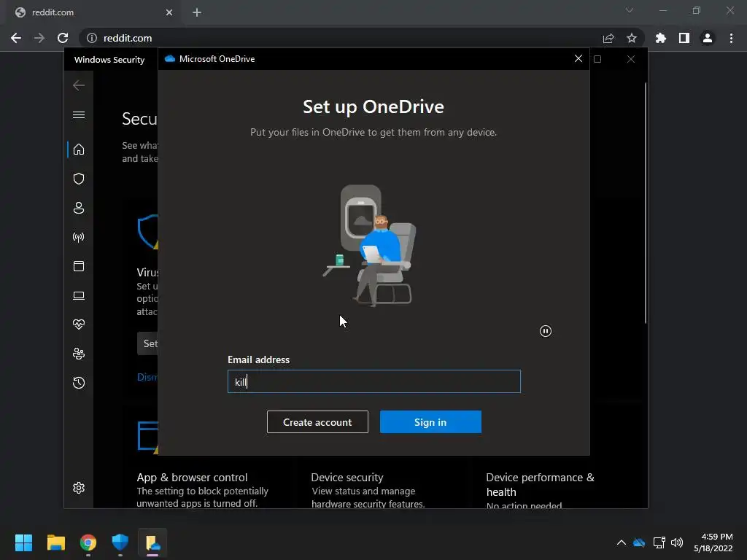
Task: Toggle Windows Security hamburger menu
Action: [79, 114]
